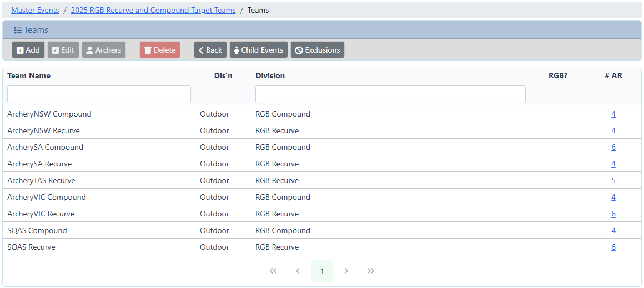Jump to last page of results
This screenshot has width=644, height=288.
[x=371, y=271]
